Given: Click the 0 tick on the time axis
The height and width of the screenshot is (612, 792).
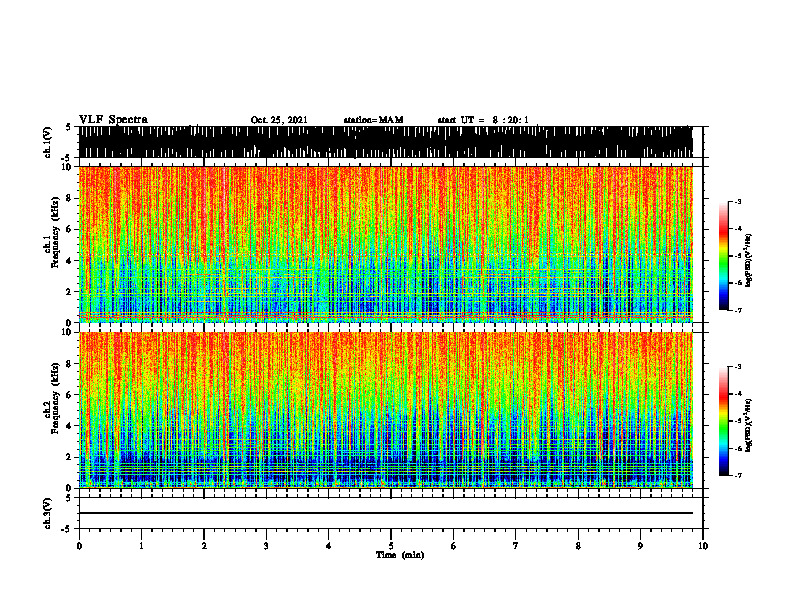Looking at the screenshot, I should [x=79, y=546].
